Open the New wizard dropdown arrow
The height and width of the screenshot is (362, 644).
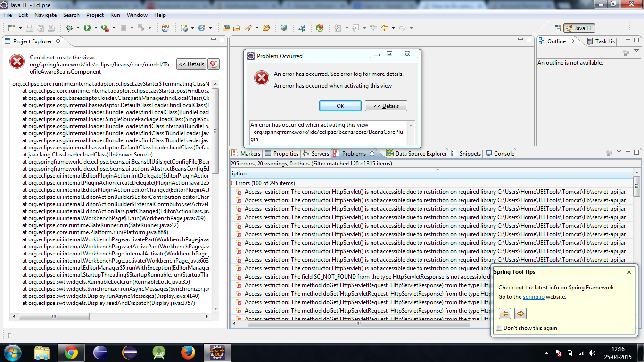(x=19, y=28)
